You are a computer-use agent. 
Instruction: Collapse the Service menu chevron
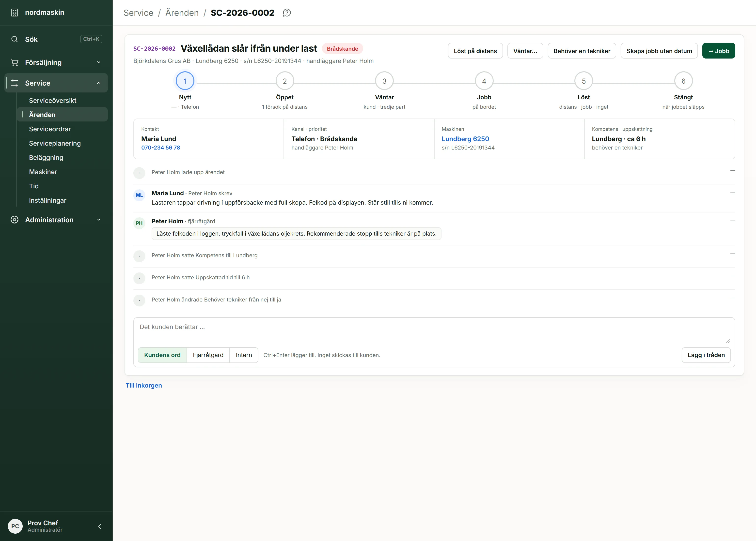click(x=99, y=83)
